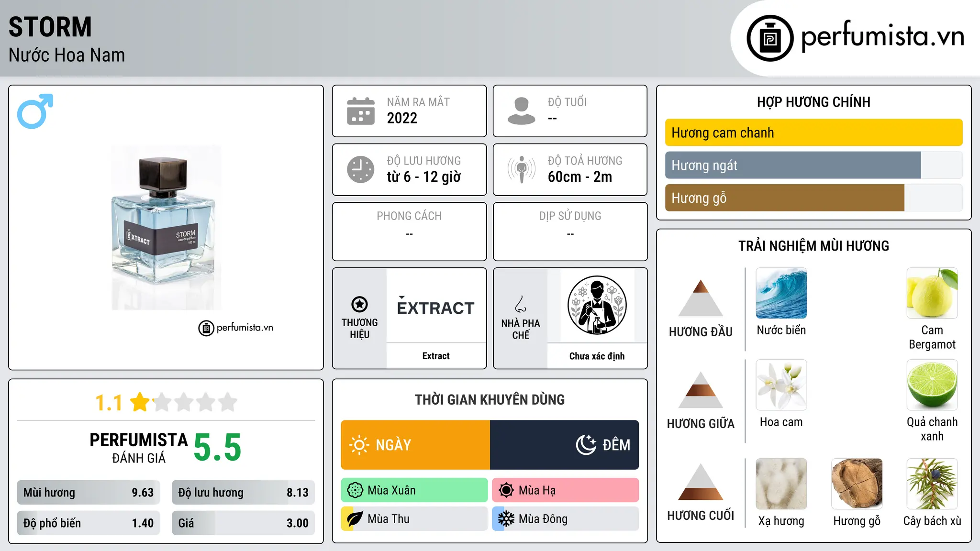Click the STORM title heading
The height and width of the screenshot is (551, 980).
(x=50, y=27)
